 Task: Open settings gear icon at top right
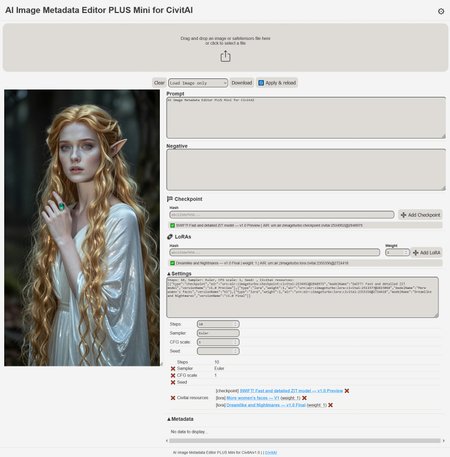[441, 11]
